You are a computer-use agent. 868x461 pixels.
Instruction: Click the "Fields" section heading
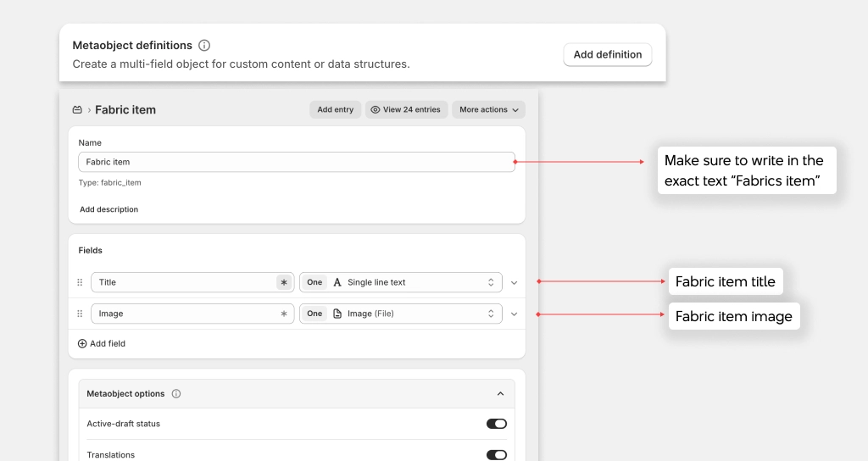90,251
